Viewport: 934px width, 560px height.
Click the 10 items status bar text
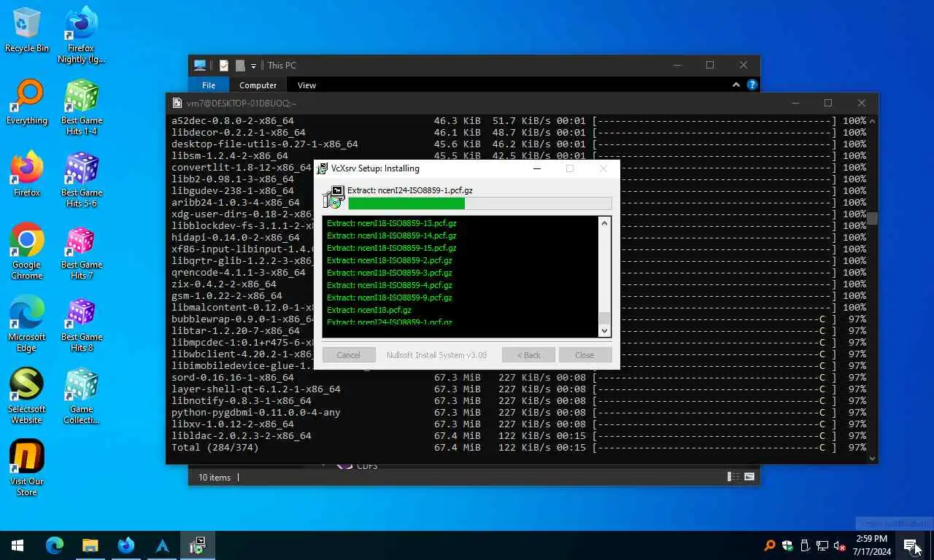215,478
